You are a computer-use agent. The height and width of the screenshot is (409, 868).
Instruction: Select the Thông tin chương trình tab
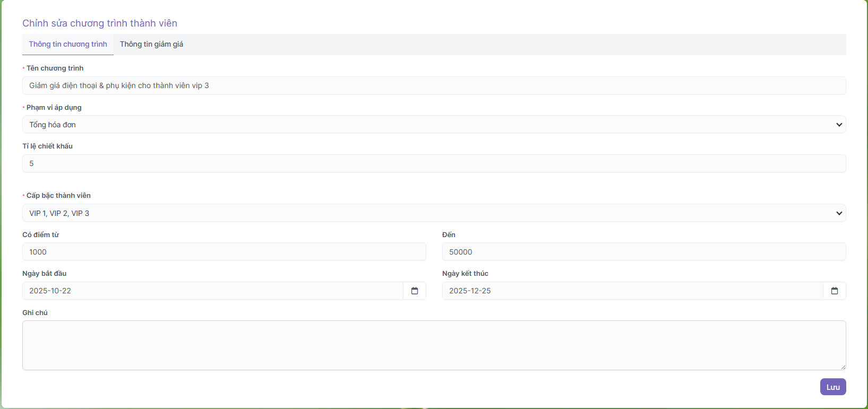[68, 45]
